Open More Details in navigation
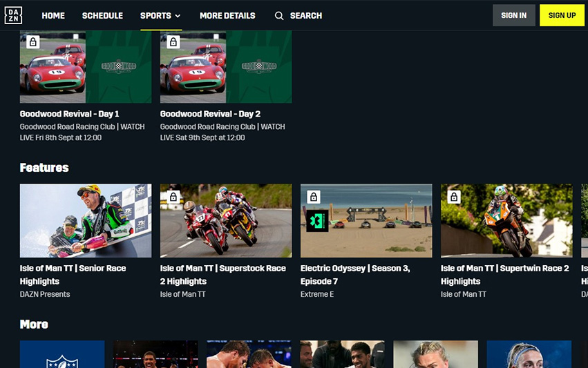Viewport: 588px width, 368px height. [x=227, y=16]
